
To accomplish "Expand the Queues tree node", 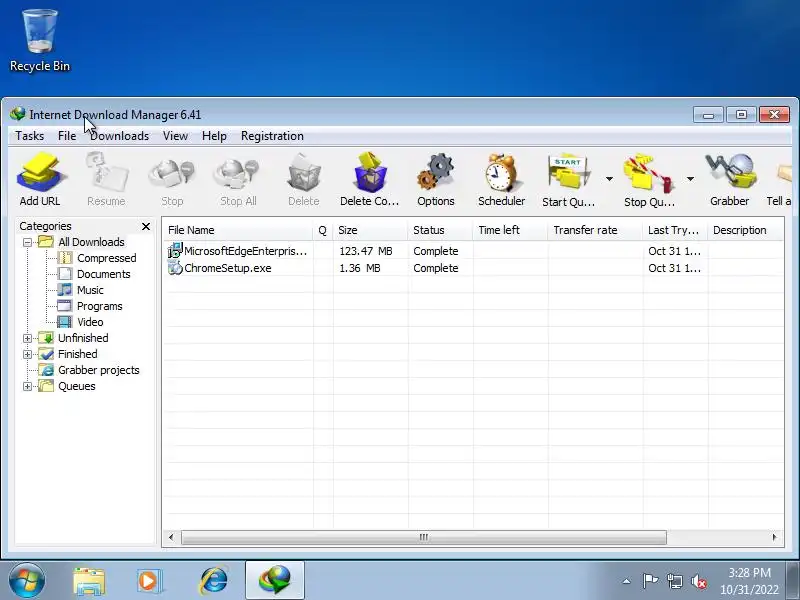I will [28, 386].
